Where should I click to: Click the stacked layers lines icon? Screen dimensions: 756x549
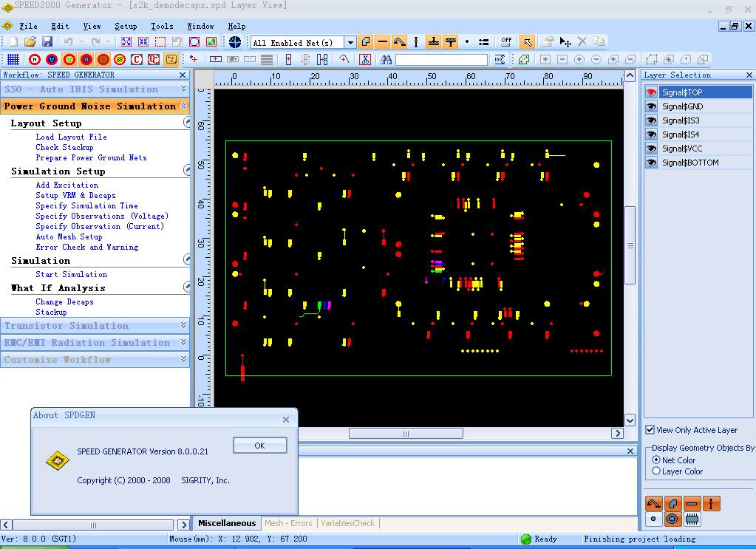[x=267, y=59]
